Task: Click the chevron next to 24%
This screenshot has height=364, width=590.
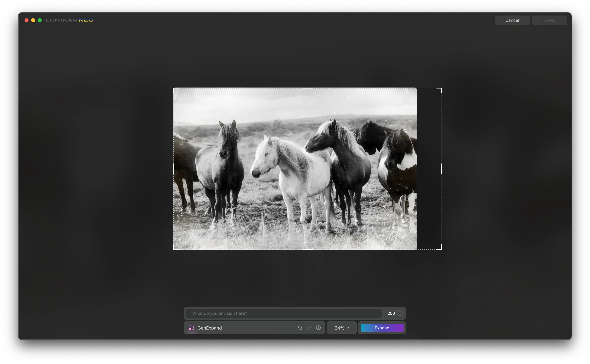Action: coord(348,328)
